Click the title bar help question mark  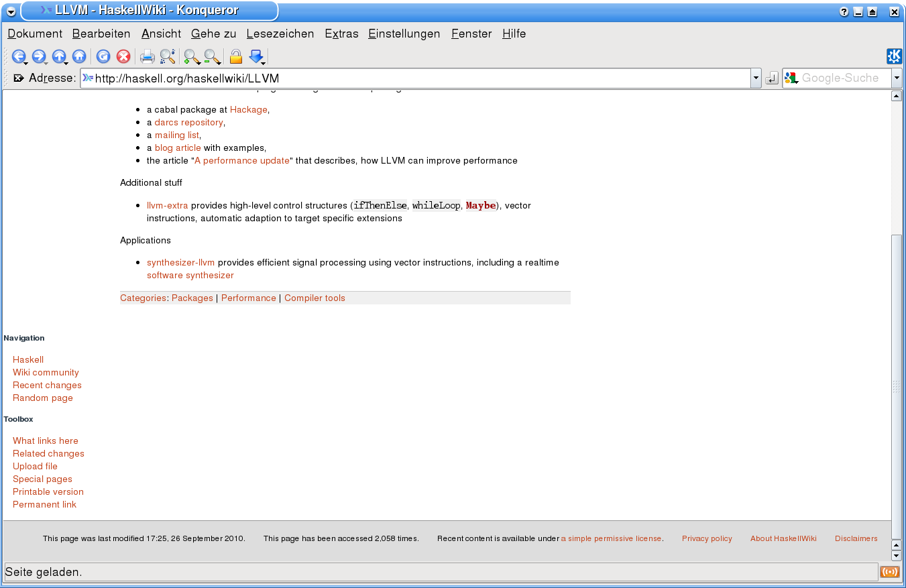[x=844, y=11]
